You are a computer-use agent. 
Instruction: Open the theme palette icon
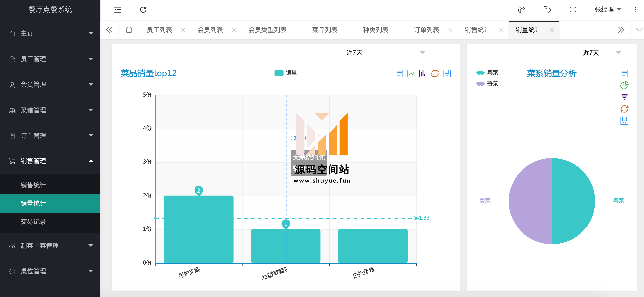(522, 10)
